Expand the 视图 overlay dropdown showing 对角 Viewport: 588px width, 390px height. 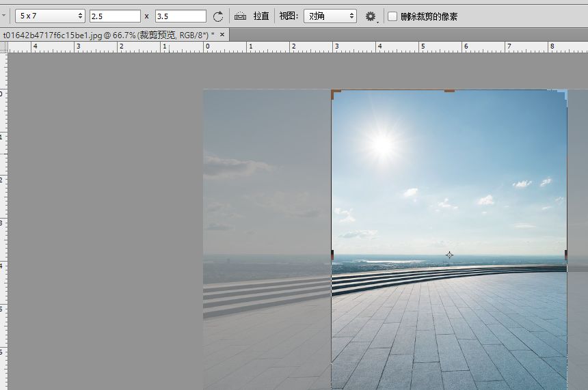[x=331, y=16]
